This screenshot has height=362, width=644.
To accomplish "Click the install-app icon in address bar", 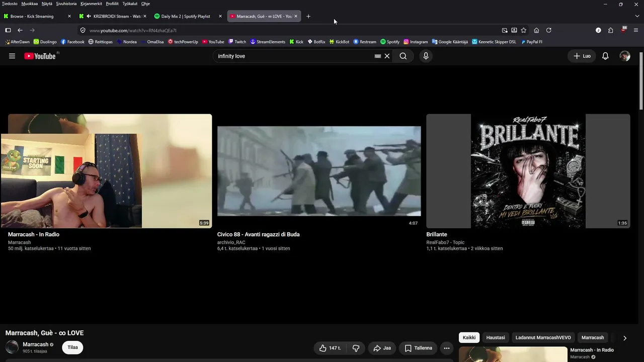I will [514, 30].
